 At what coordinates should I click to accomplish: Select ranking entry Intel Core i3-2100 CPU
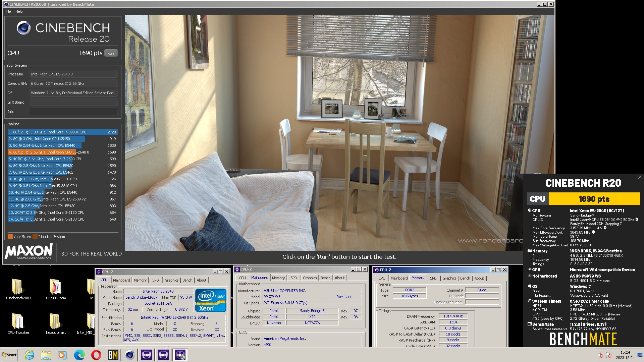point(62,219)
